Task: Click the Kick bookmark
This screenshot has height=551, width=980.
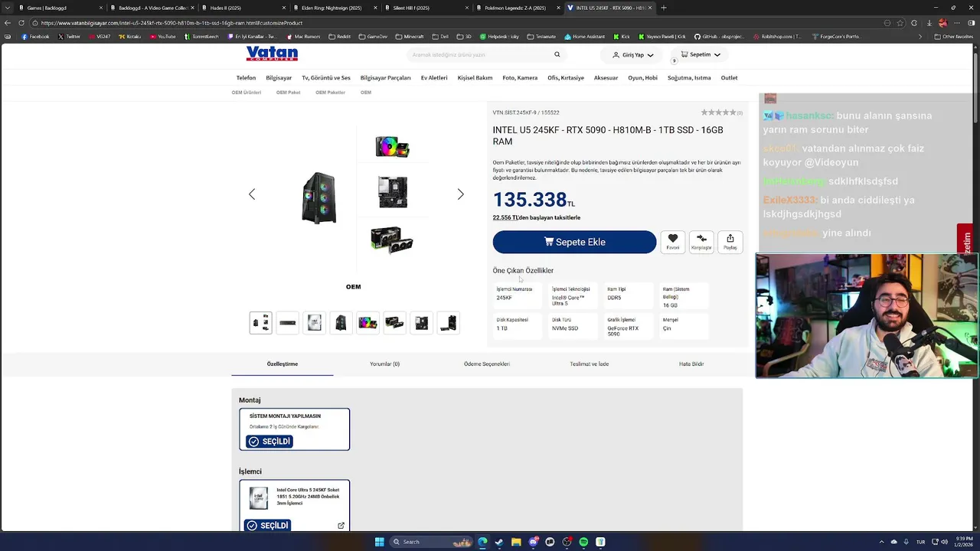Action: point(622,36)
